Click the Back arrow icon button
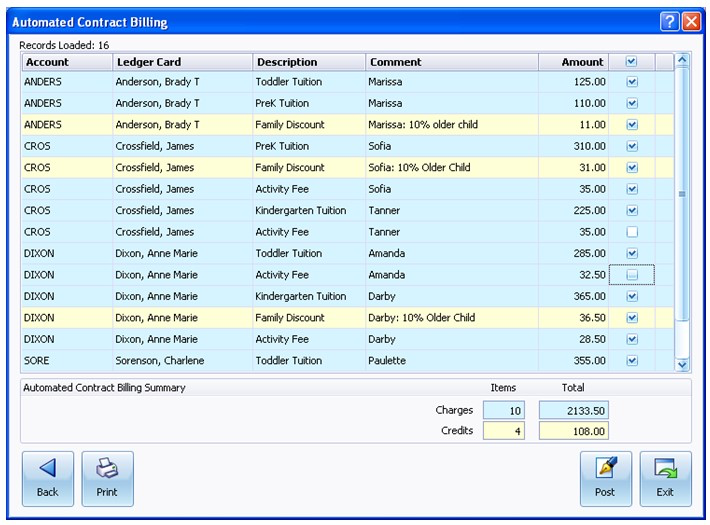 [48, 478]
